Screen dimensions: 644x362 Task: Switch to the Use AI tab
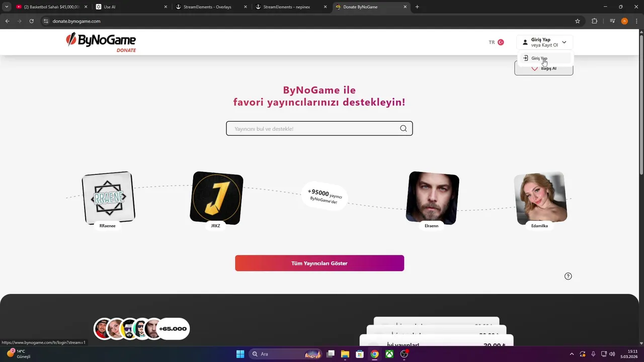131,7
